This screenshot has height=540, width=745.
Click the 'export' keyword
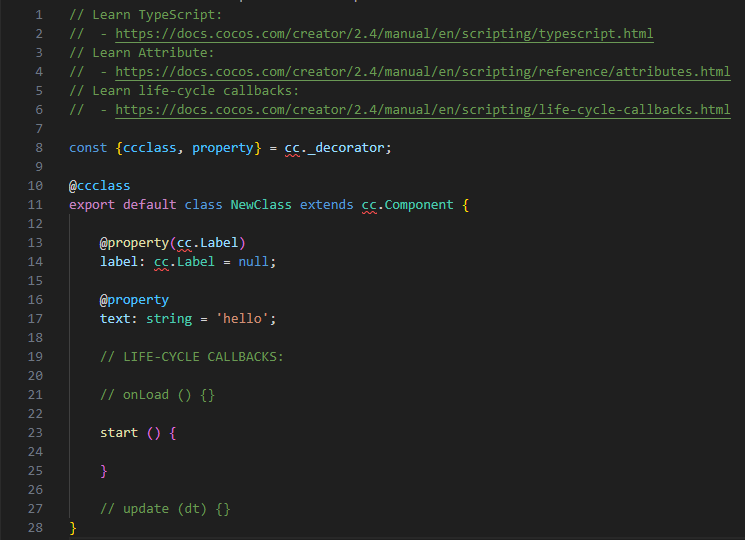tap(92, 205)
